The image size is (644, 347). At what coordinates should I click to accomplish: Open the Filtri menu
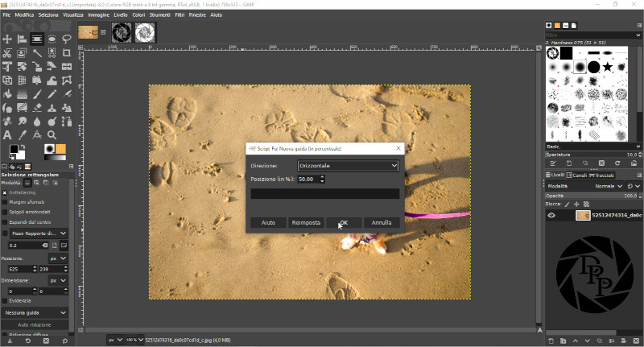click(x=179, y=14)
